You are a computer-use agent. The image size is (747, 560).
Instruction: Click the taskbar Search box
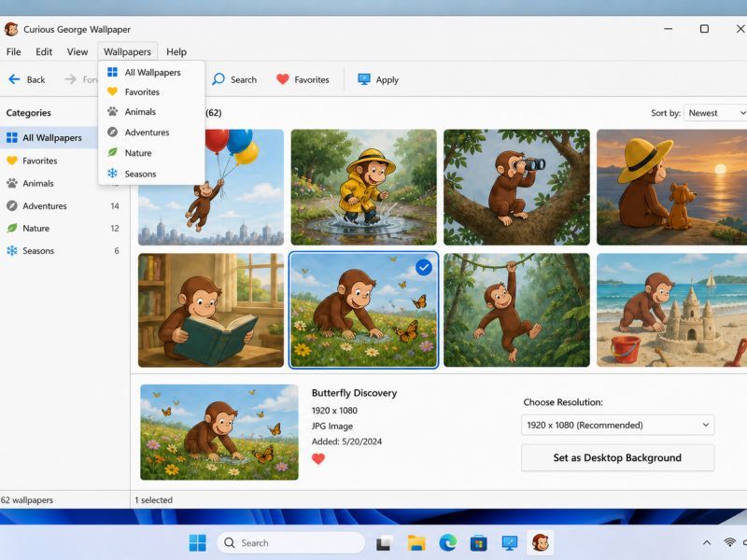291,543
